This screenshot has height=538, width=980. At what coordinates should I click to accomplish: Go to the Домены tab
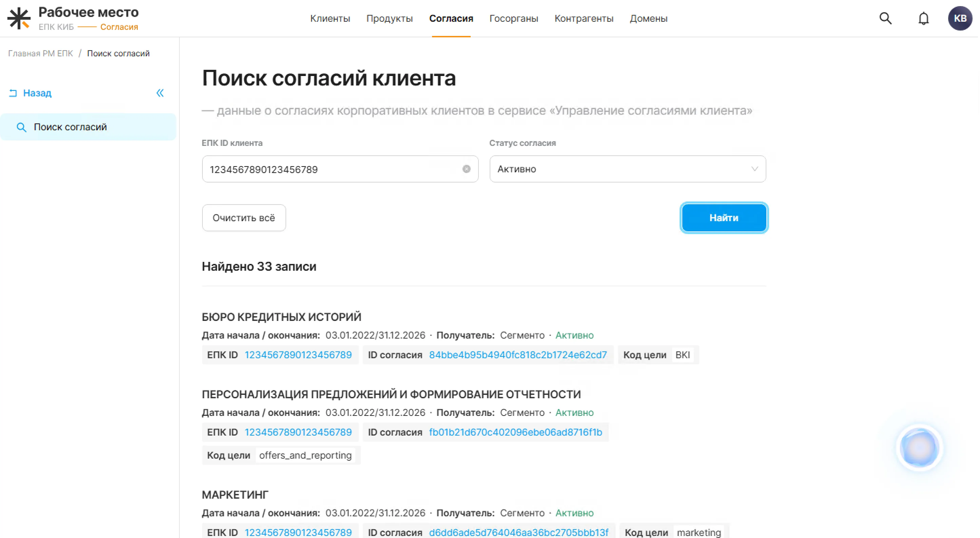pos(649,19)
